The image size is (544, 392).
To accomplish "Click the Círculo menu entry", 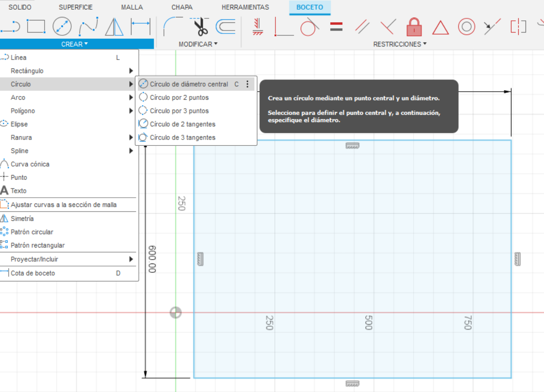I will (69, 84).
